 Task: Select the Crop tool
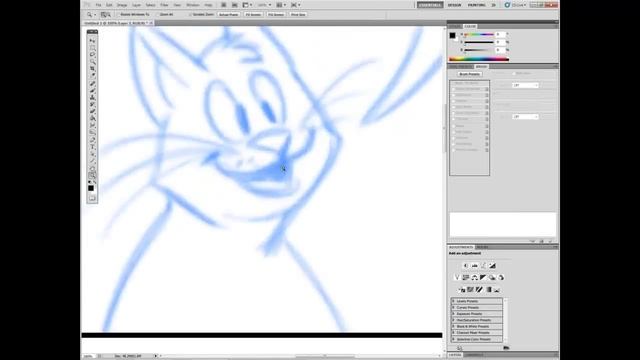pos(92,69)
